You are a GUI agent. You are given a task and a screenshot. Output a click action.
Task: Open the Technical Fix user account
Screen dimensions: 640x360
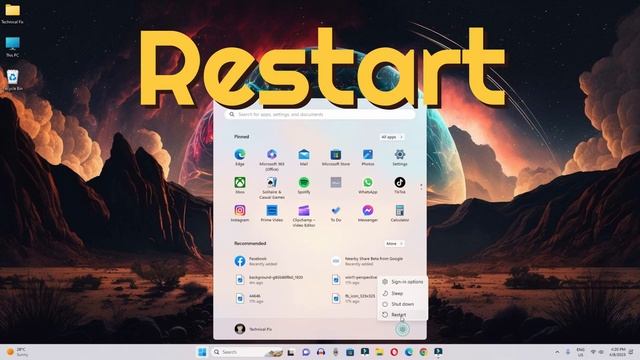coord(253,329)
